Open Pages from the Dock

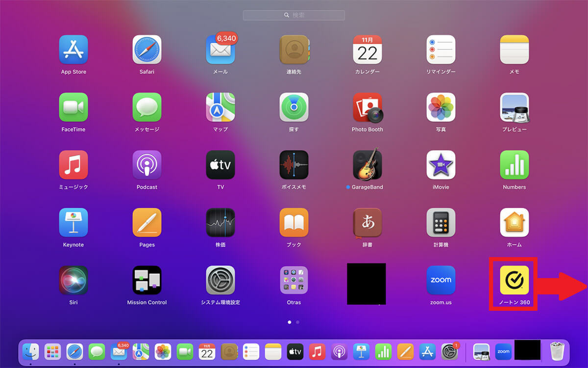[x=405, y=351]
